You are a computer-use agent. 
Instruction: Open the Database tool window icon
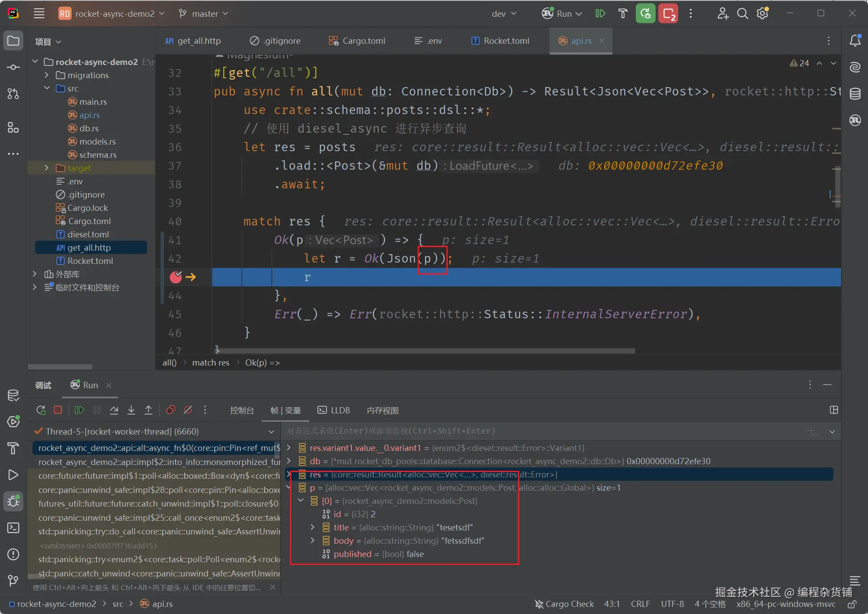point(855,94)
